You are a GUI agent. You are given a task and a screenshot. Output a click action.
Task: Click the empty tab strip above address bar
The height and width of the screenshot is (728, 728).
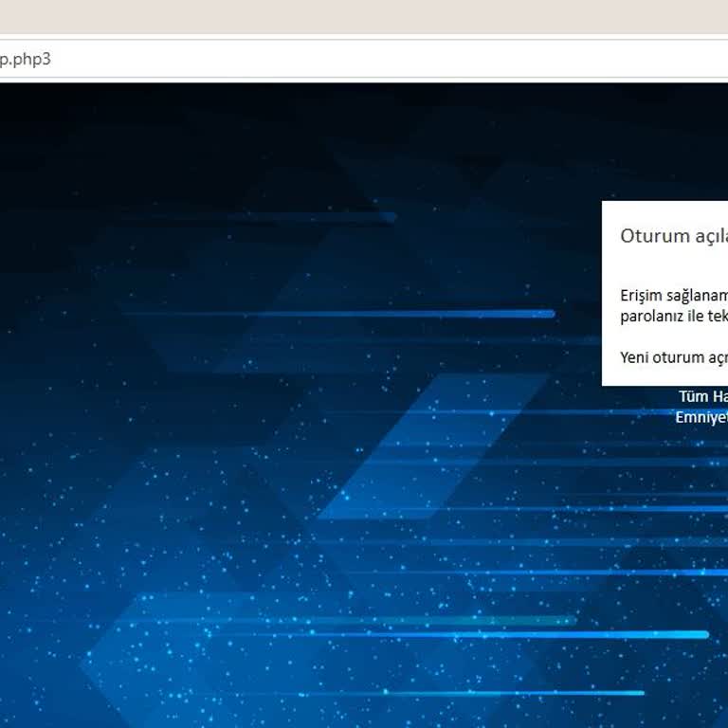pyautogui.click(x=364, y=16)
